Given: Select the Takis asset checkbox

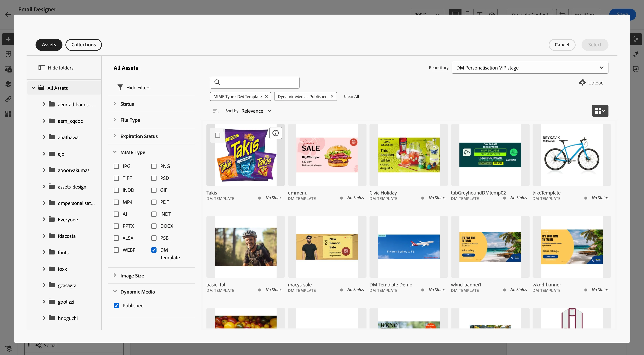Looking at the screenshot, I should (217, 135).
